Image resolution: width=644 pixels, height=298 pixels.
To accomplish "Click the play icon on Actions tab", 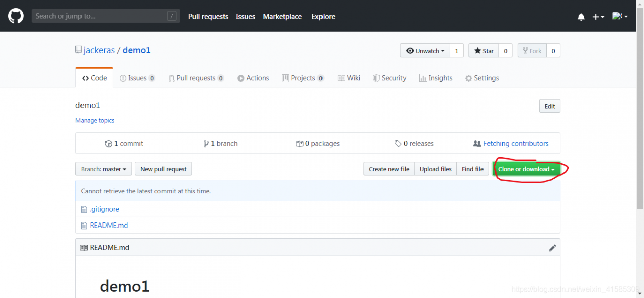I will (241, 78).
